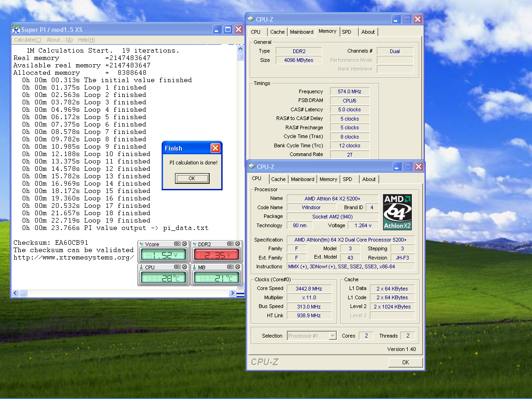Click the Package Socket AM2 (940) field

[332, 217]
